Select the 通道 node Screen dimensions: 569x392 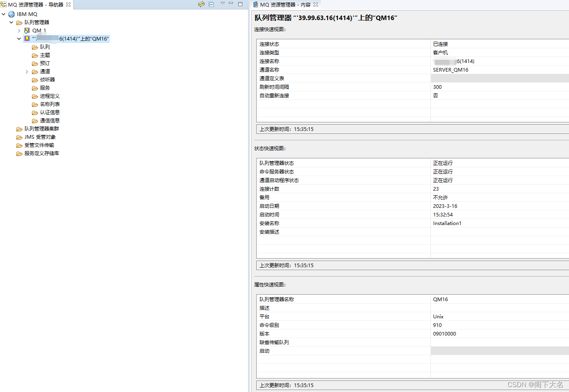pyautogui.click(x=45, y=71)
